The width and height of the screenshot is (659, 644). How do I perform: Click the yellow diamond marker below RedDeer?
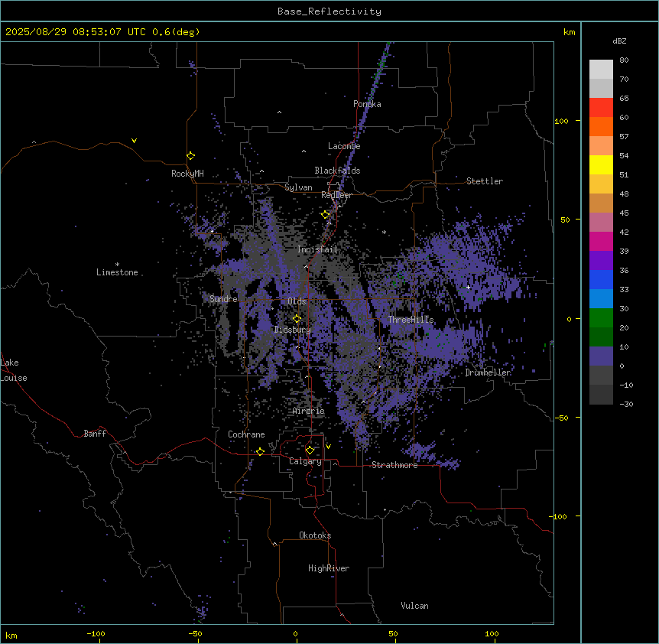[326, 215]
